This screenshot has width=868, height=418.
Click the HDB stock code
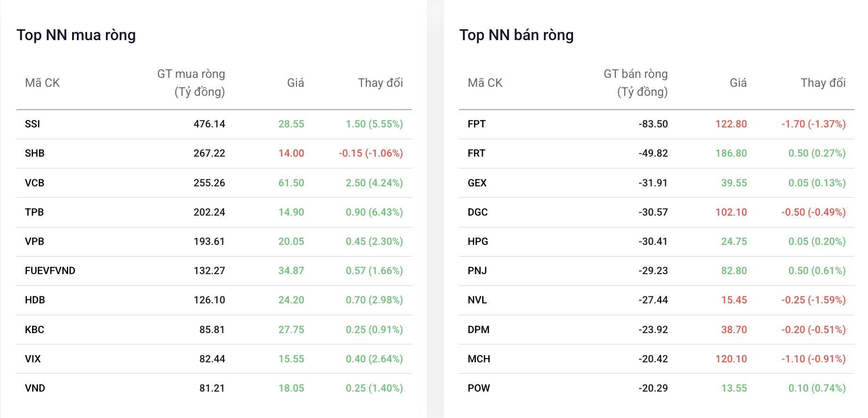(35, 300)
